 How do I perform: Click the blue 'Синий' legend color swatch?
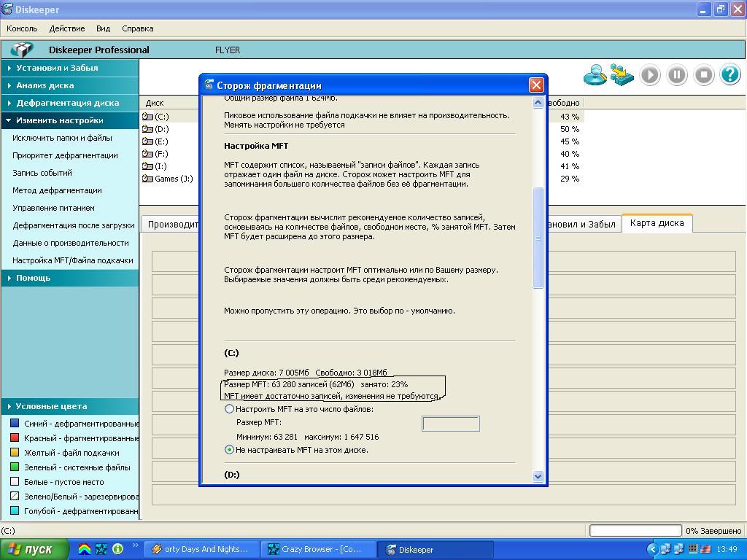(15, 424)
